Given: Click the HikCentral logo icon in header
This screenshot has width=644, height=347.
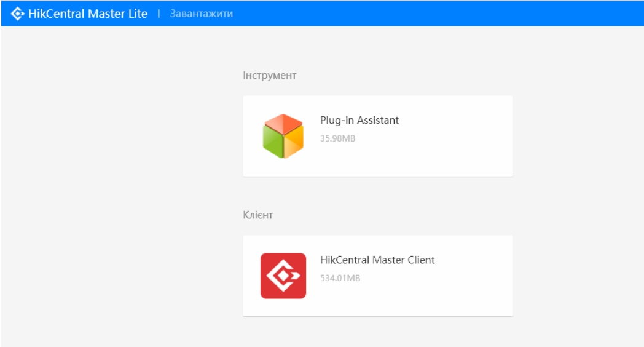Looking at the screenshot, I should (x=18, y=14).
